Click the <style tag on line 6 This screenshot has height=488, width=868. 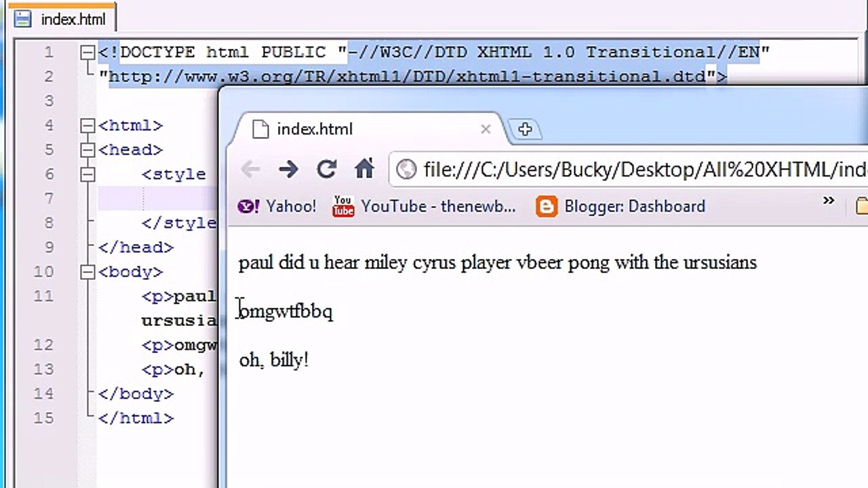click(174, 174)
